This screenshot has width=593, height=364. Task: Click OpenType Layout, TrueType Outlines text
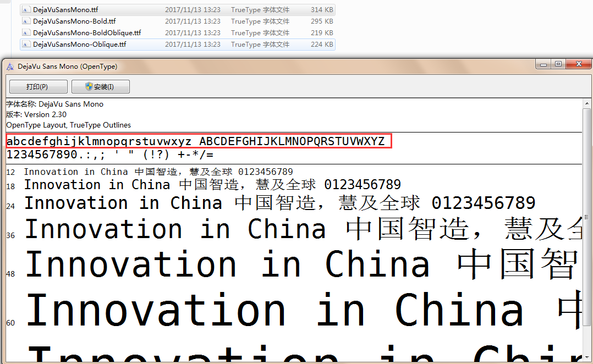[68, 125]
